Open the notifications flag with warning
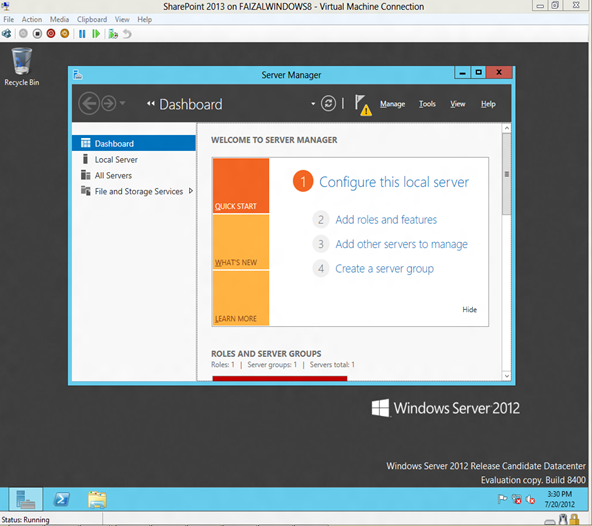 coord(363,105)
